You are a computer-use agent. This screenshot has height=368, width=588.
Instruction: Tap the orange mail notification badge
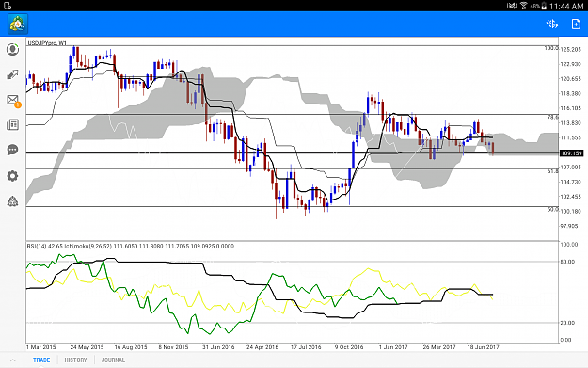click(18, 105)
